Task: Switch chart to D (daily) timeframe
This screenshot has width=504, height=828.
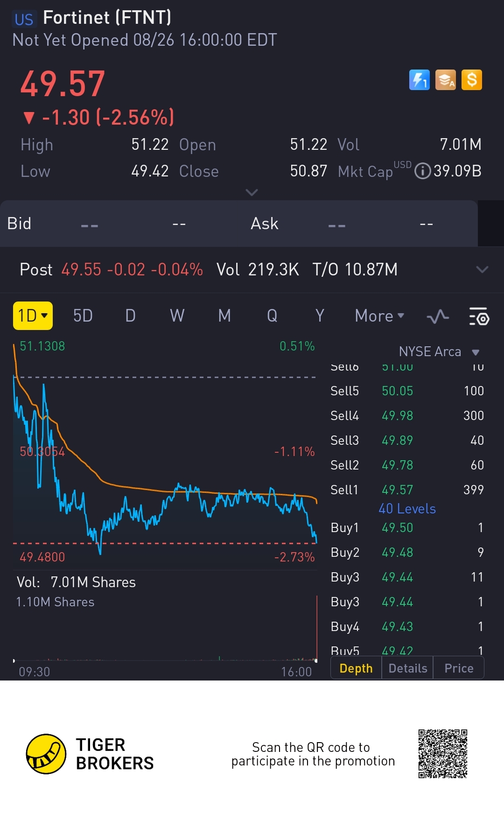Action: pos(130,316)
